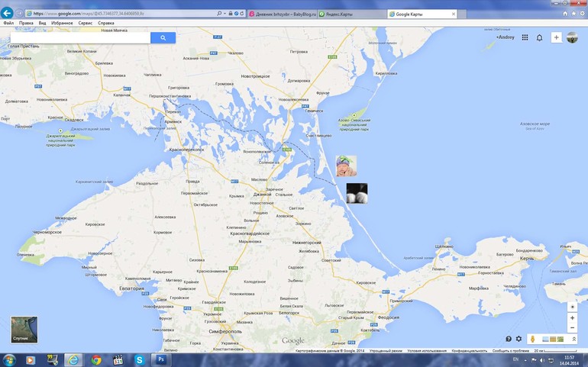The width and height of the screenshot is (588, 367).
Task: Switch to the Спутник satellite view
Action: pyautogui.click(x=24, y=330)
